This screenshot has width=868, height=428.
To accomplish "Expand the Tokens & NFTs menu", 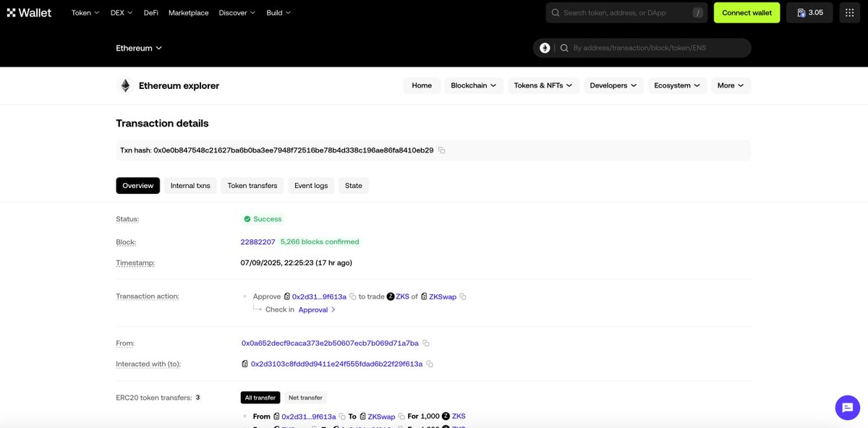I will coord(542,85).
